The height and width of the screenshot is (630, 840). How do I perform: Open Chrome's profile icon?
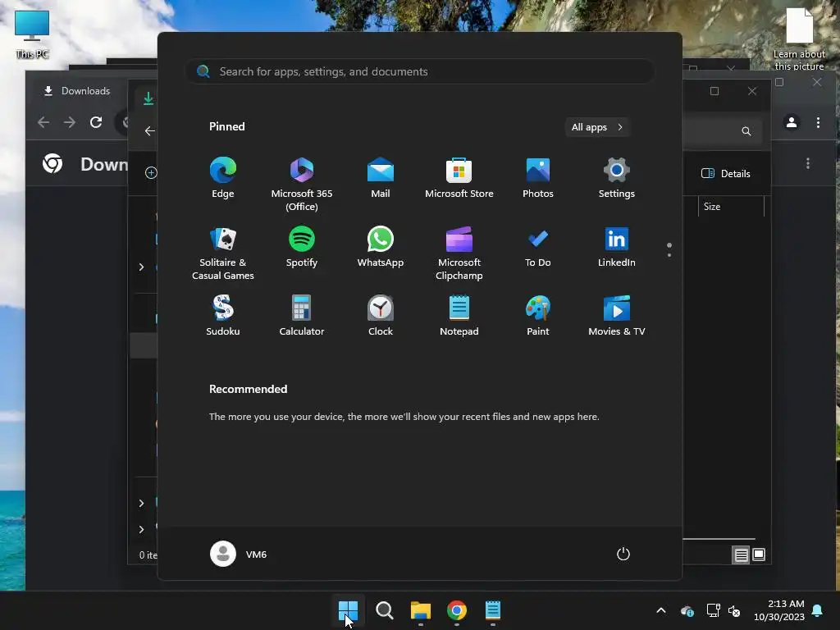pyautogui.click(x=792, y=122)
